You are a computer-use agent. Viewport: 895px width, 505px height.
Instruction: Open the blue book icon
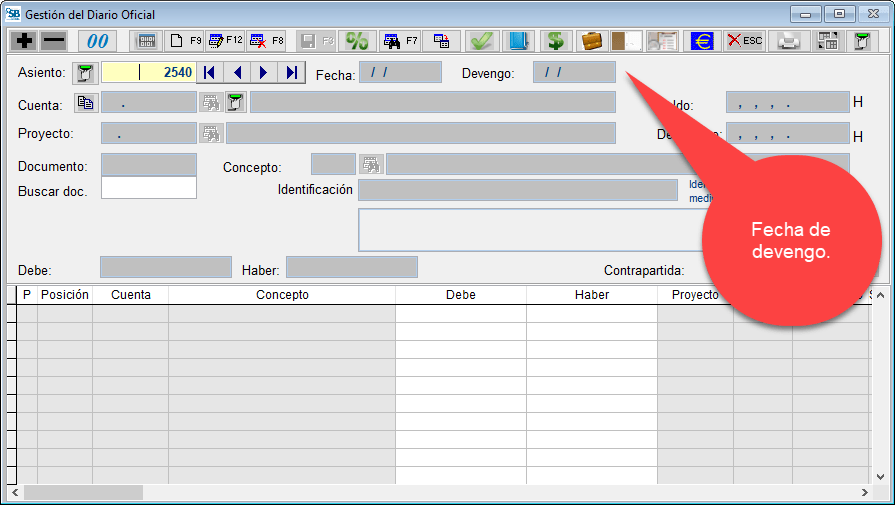point(517,41)
